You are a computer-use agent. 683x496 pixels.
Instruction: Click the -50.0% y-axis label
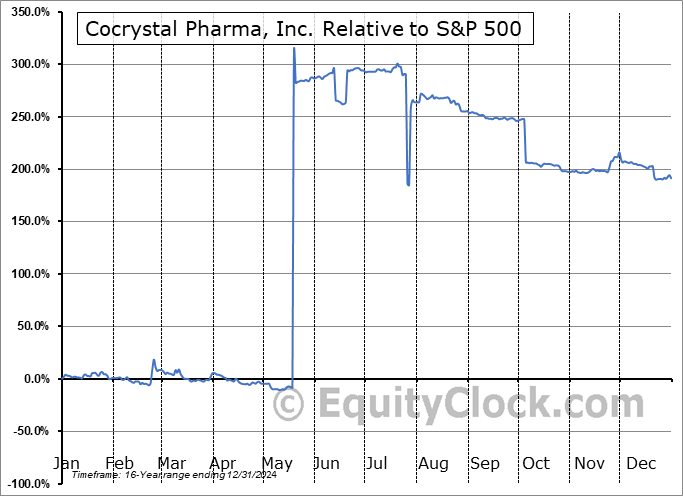[x=28, y=431]
